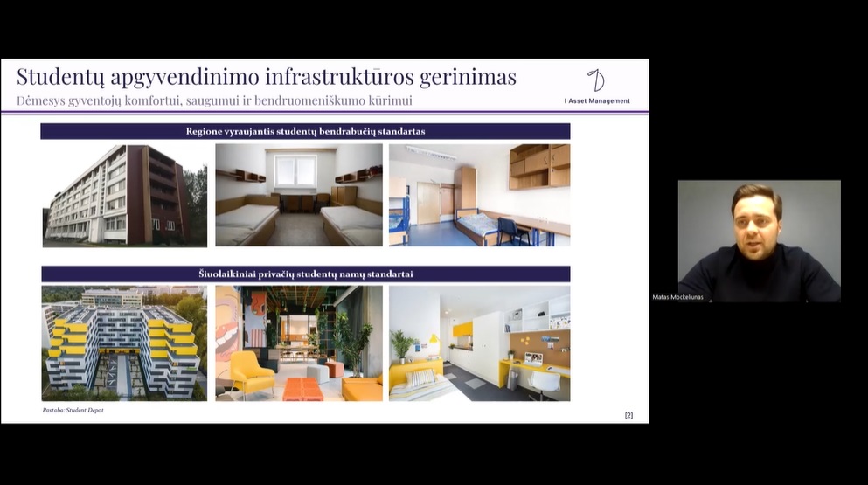Click the I Asset Management logo symbol
Screen dimensions: 868x485
596,81
